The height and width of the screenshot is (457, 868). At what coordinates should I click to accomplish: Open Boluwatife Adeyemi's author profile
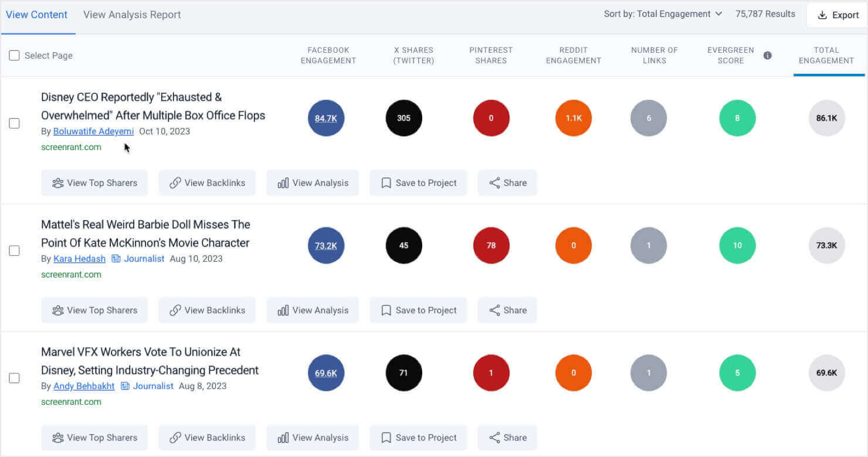click(x=93, y=131)
